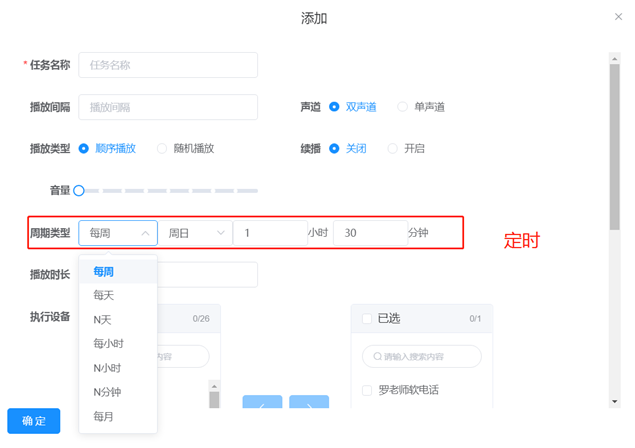The width and height of the screenshot is (635, 448).
Task: Choose 随机播放 playback type
Action: [x=162, y=148]
